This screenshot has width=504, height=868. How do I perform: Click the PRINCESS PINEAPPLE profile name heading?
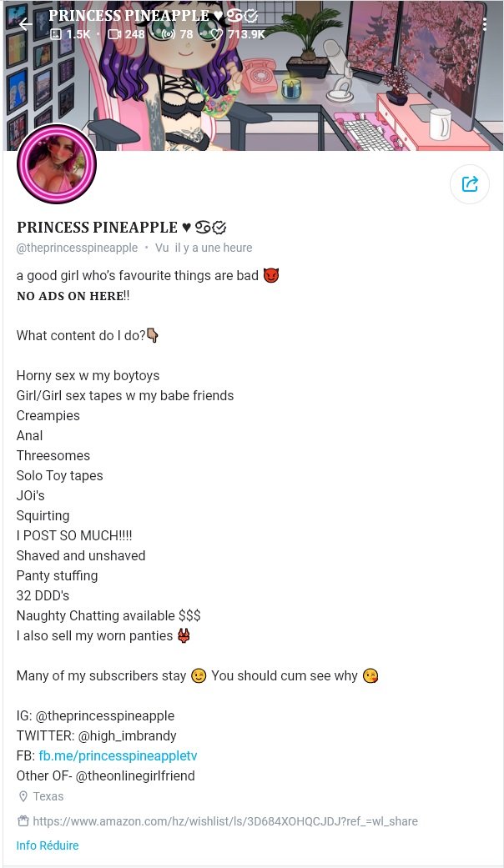(97, 228)
